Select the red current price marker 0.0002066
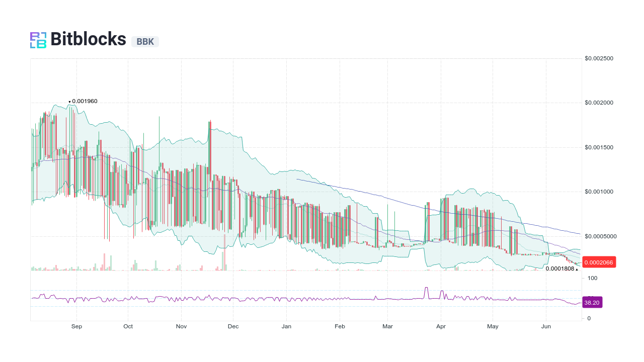Image resolution: width=644 pixels, height=362 pixels. click(x=598, y=262)
